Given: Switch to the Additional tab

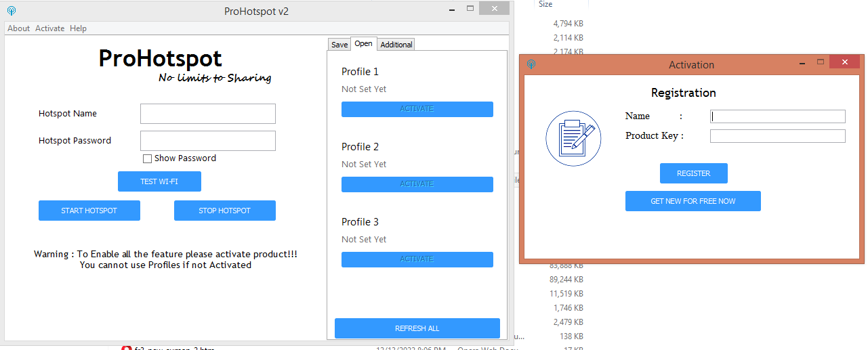Looking at the screenshot, I should [396, 45].
